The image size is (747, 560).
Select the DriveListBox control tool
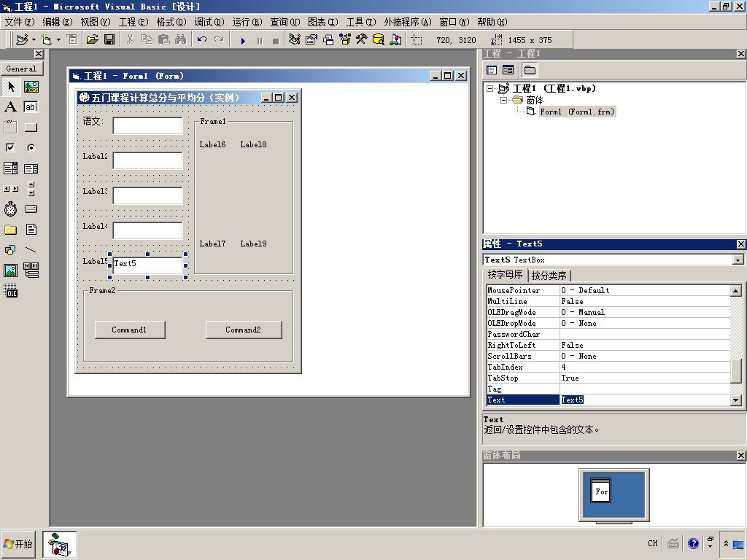(31, 209)
